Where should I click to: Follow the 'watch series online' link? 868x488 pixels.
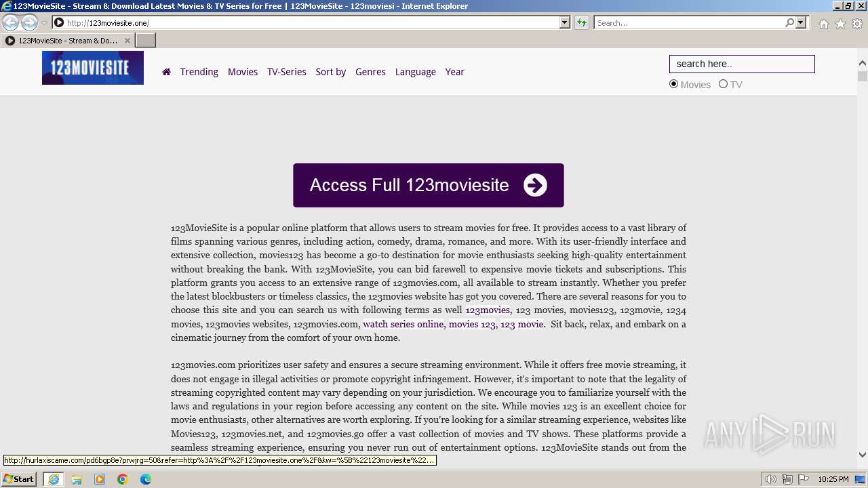coord(403,324)
